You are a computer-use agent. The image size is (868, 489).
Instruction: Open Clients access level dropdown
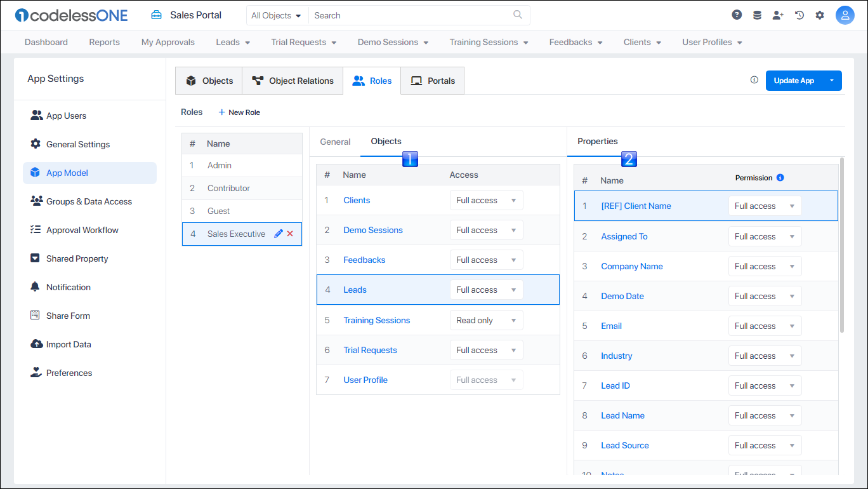pos(486,200)
